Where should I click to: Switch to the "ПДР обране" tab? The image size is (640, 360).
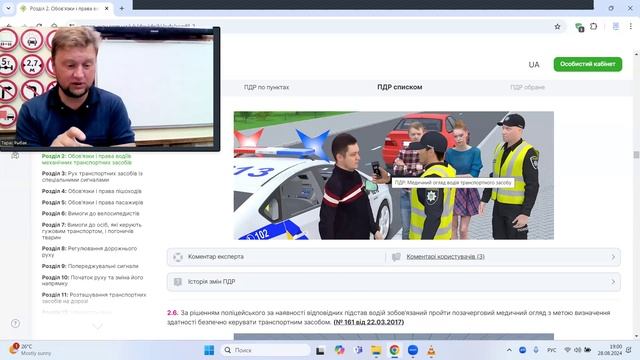pos(527,87)
